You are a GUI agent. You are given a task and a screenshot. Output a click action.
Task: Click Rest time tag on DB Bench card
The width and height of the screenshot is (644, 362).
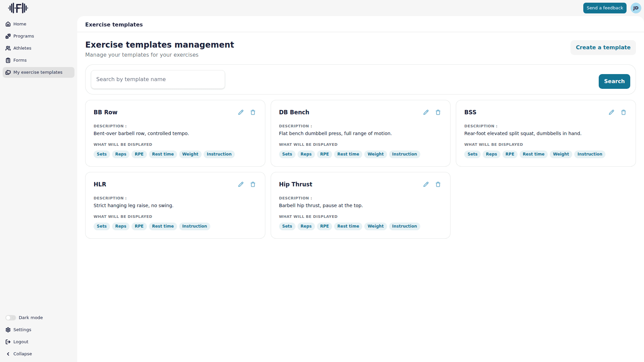[348, 154]
